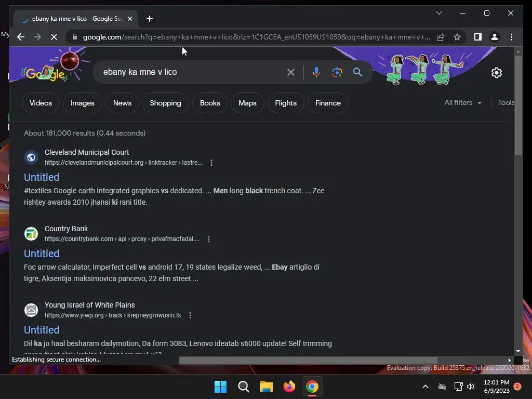Click the countrybank.com URL

tap(122, 239)
